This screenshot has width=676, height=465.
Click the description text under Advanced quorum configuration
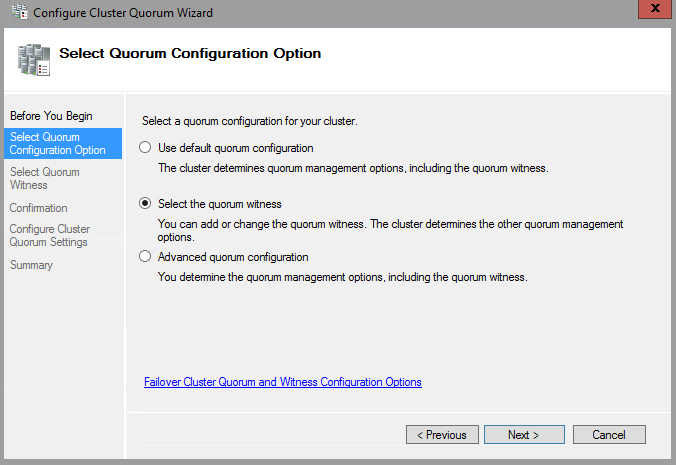click(x=342, y=276)
